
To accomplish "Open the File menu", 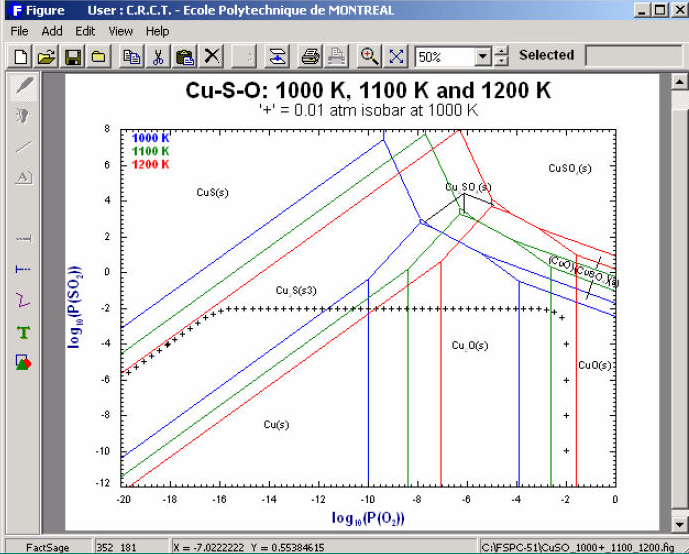I will point(19,31).
